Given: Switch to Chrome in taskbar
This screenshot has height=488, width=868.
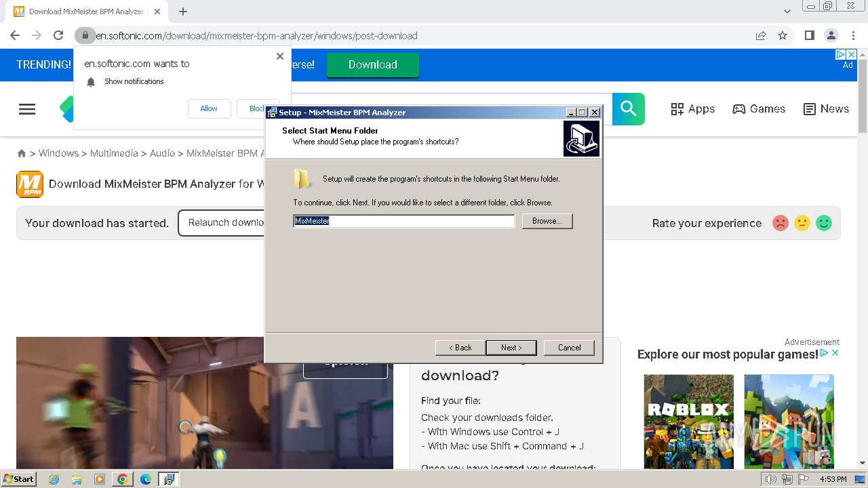Looking at the screenshot, I should 123,479.
